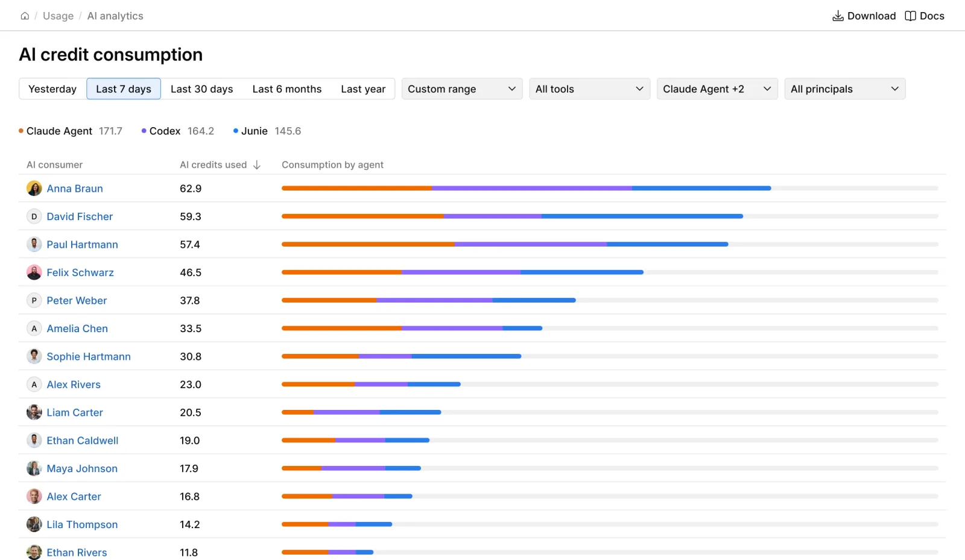The height and width of the screenshot is (560, 965).
Task: Click the Download button label
Action: (x=872, y=16)
